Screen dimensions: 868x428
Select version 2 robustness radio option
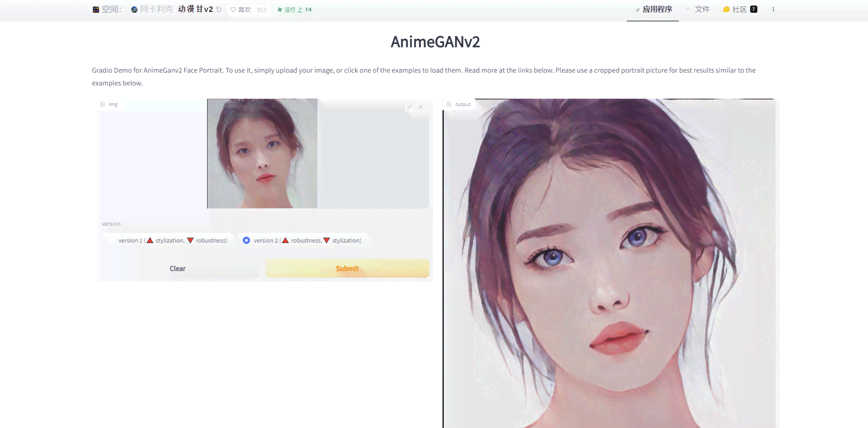click(x=303, y=240)
